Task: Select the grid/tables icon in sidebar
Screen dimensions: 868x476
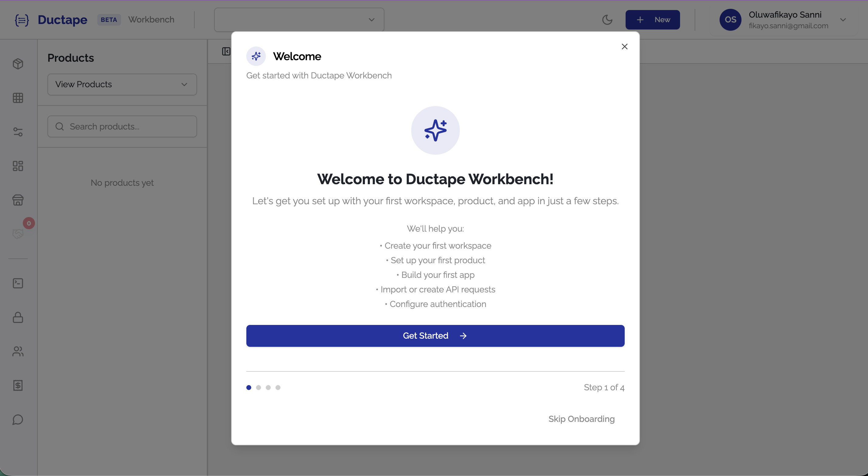Action: [18, 98]
